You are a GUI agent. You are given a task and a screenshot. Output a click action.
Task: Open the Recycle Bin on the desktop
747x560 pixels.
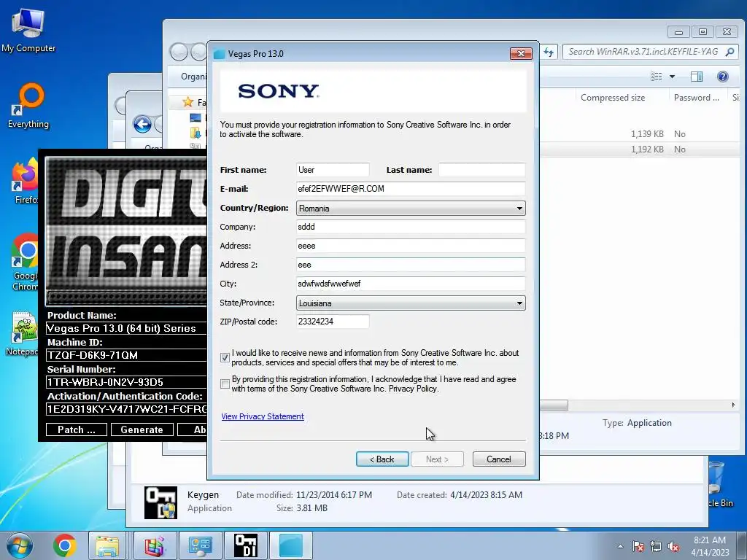click(719, 483)
